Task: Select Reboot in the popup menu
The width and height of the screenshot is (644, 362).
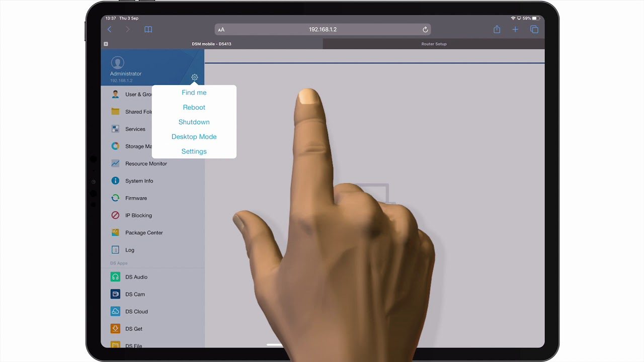Action: (194, 107)
